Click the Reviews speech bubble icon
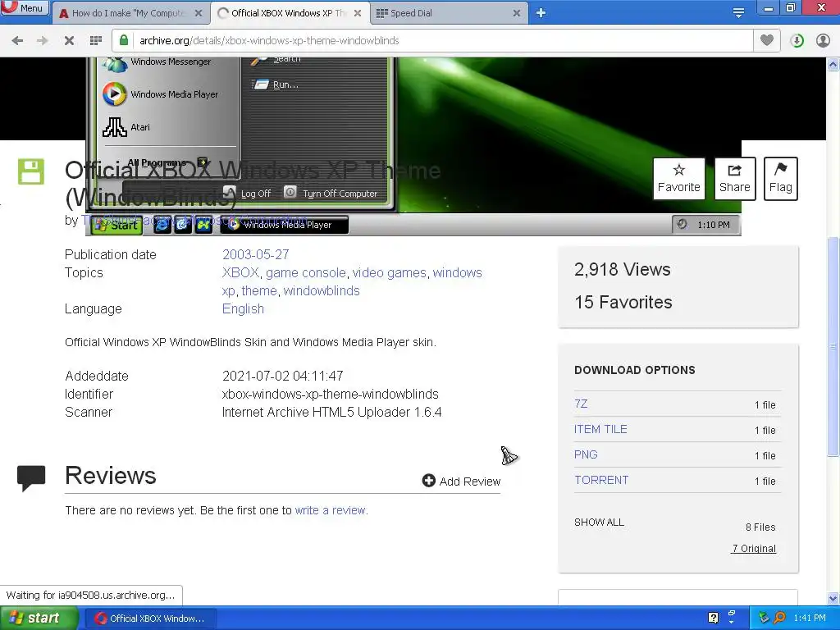This screenshot has width=840, height=630. coord(31,478)
